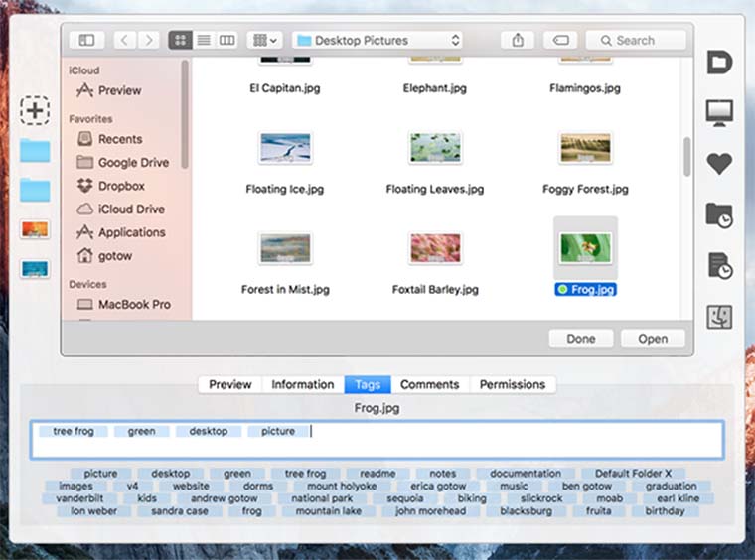Viewport: 755px width, 560px height.
Task: Click the 'tree frog' token in tag field
Action: click(74, 431)
